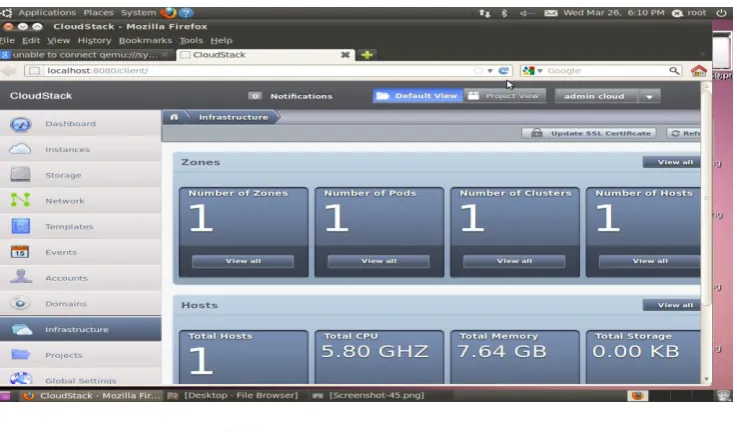The image size is (737, 432).
Task: Click the network connection indicator
Action: (484, 13)
